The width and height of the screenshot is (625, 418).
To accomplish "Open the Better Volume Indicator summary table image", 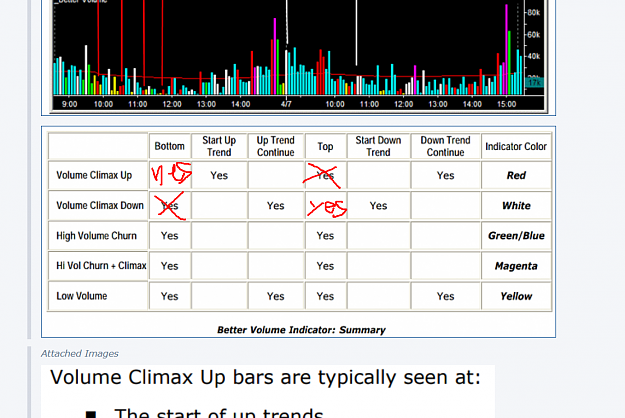I will [x=299, y=232].
